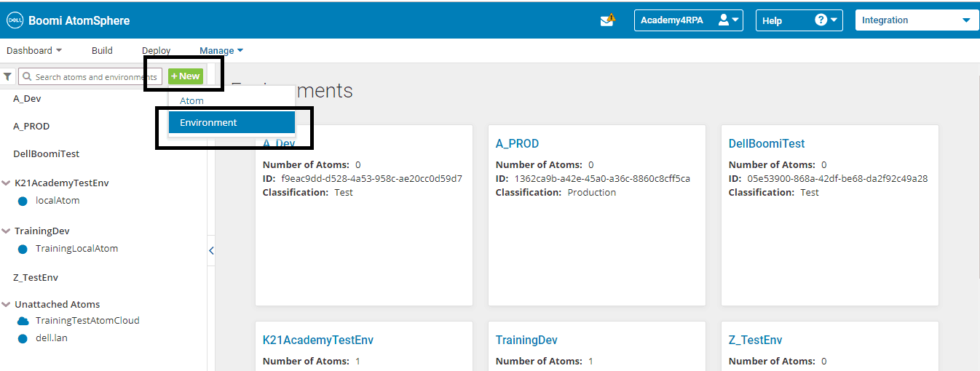Click the search magnifier icon in sidebar
The image size is (980, 371).
click(27, 76)
